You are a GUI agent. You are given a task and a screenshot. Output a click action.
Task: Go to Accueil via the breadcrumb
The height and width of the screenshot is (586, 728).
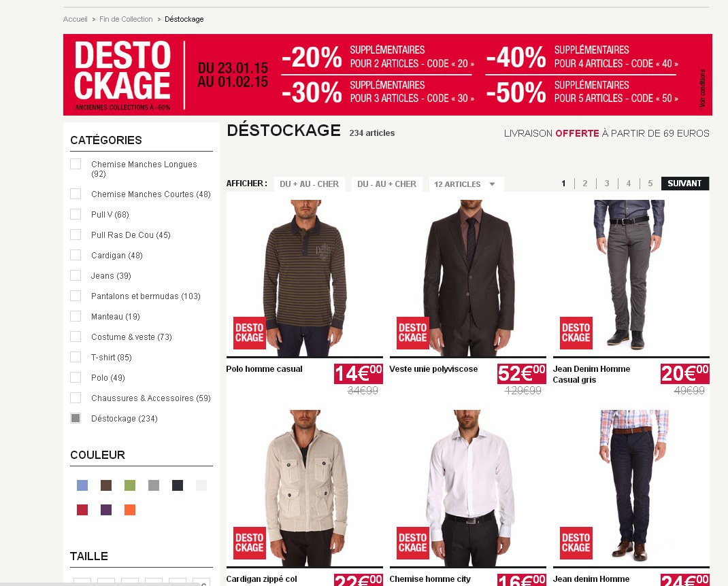click(76, 19)
